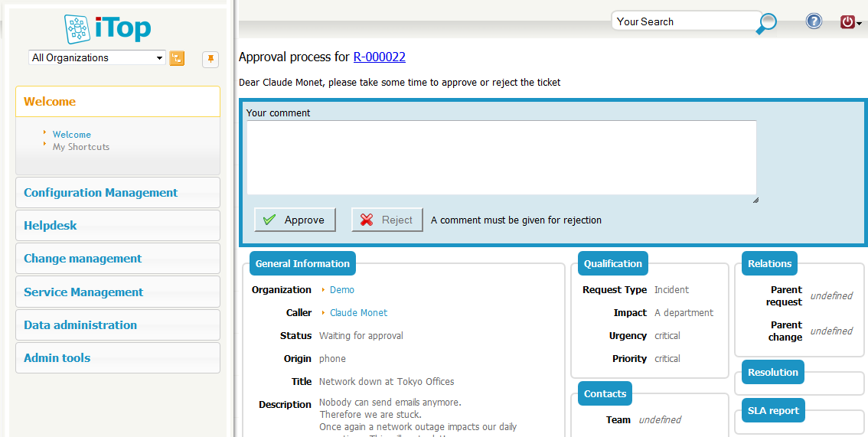Focus the Your Search field
The height and width of the screenshot is (437, 868).
tap(681, 21)
